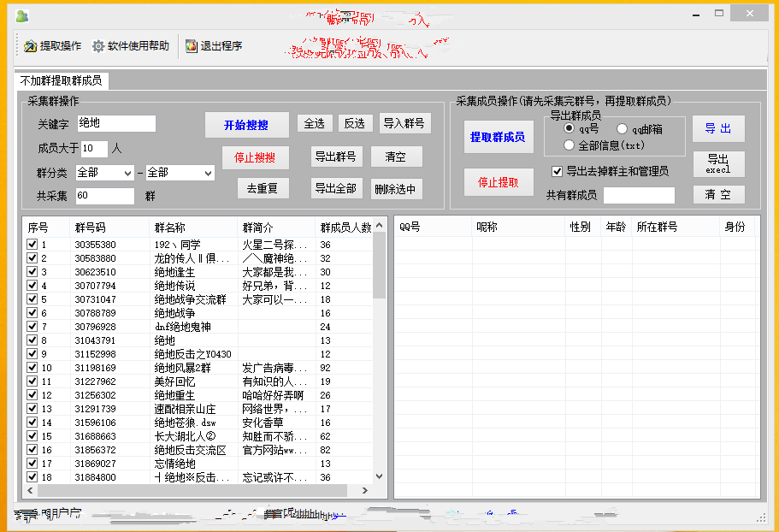Select group name 绝地战争交流群
Image resolution: width=779 pixels, height=532 pixels.
(191, 299)
